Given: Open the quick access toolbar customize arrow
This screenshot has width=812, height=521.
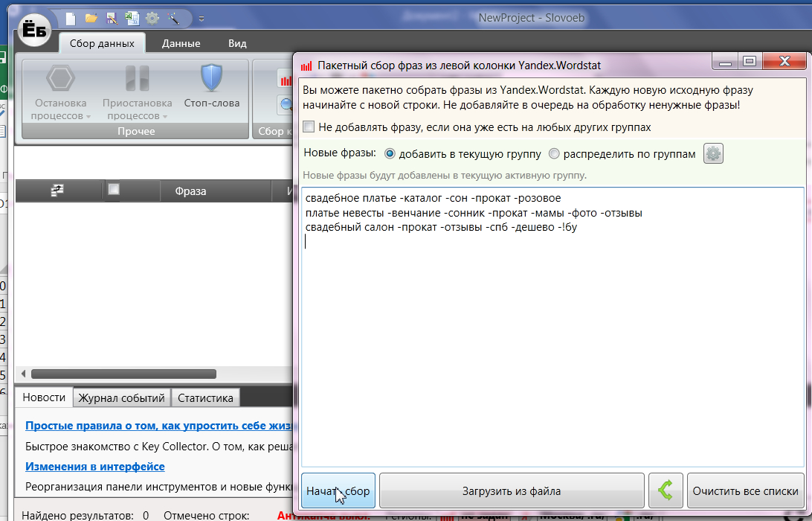Looking at the screenshot, I should [202, 19].
